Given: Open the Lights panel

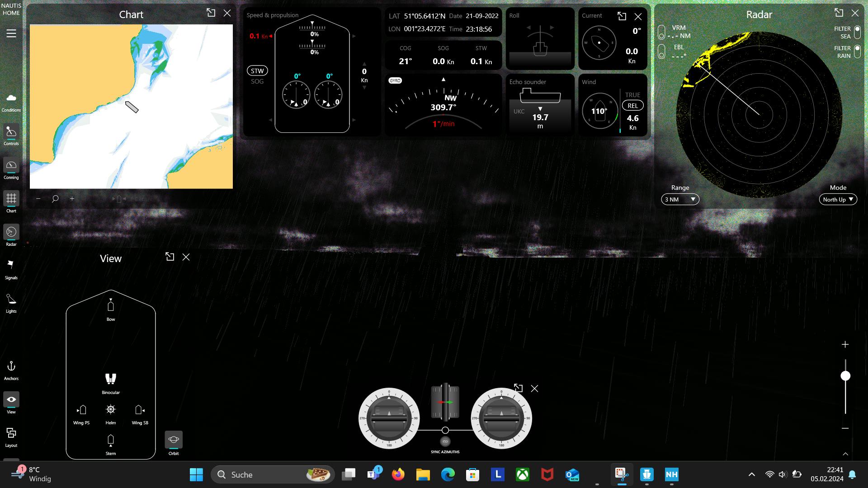Looking at the screenshot, I should (x=11, y=303).
